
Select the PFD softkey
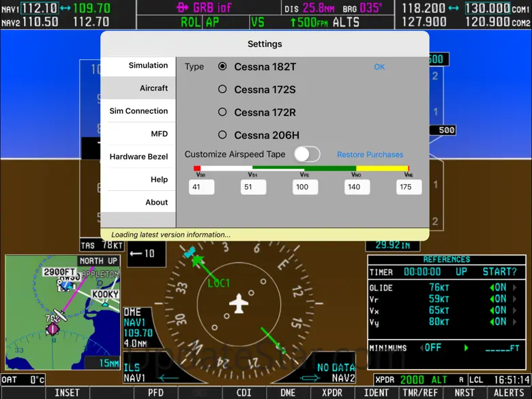[156, 393]
